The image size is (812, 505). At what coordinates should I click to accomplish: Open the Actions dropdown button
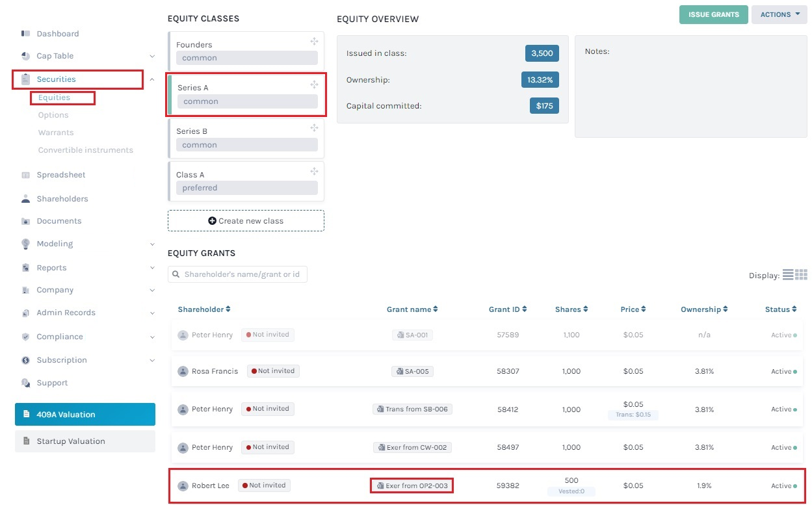[779, 15]
